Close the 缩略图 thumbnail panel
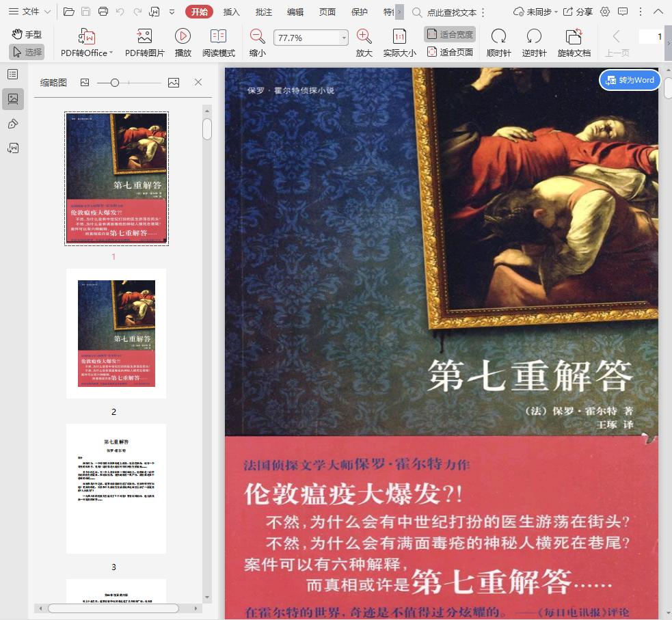The image size is (672, 620). pos(198,82)
